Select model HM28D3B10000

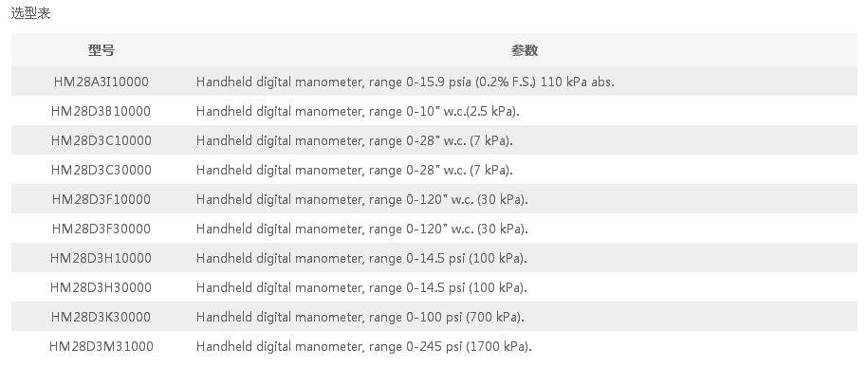[101, 111]
